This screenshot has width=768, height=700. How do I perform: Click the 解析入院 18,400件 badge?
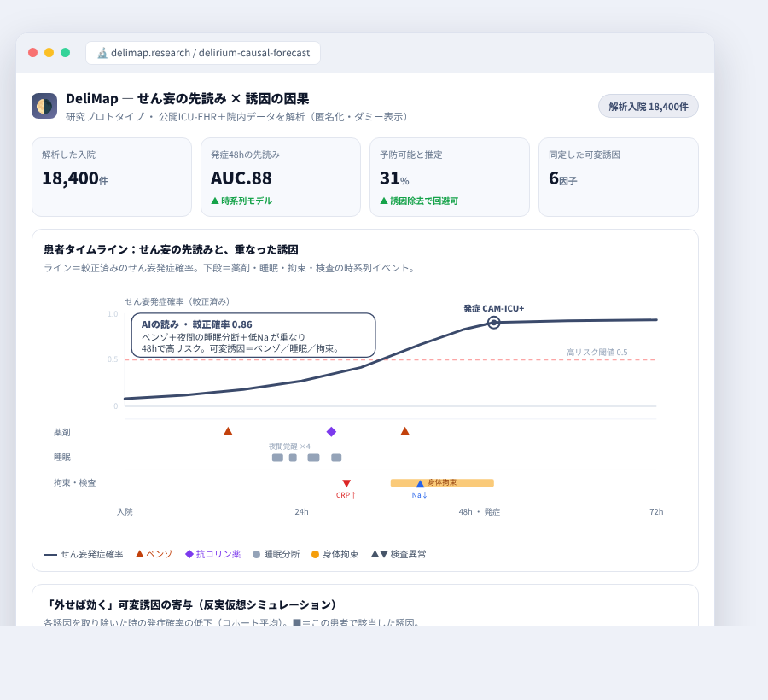point(648,107)
